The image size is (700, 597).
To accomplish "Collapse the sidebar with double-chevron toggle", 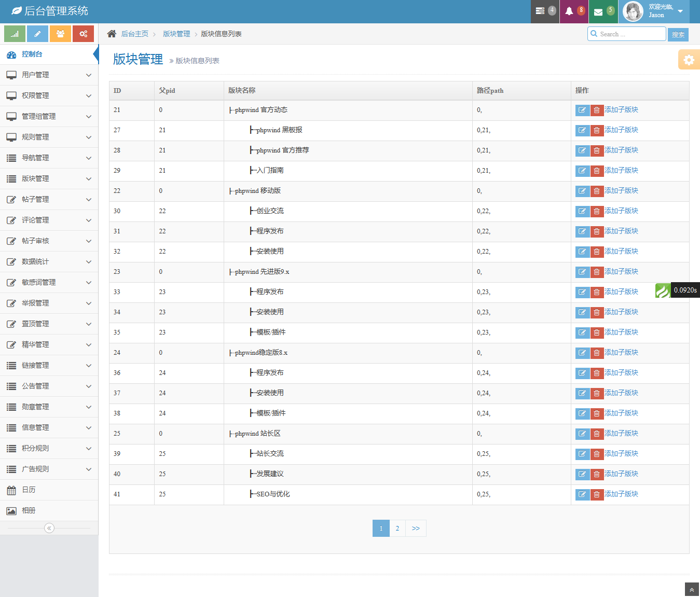I will (49, 528).
